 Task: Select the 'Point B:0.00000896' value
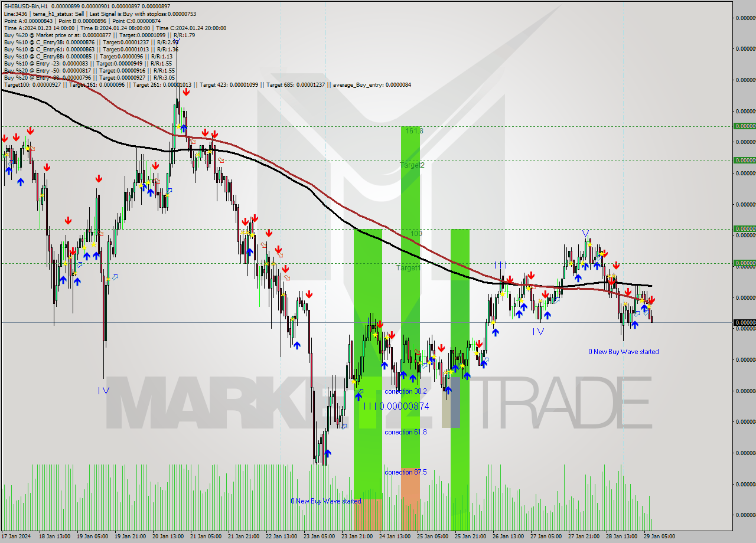pos(83,21)
